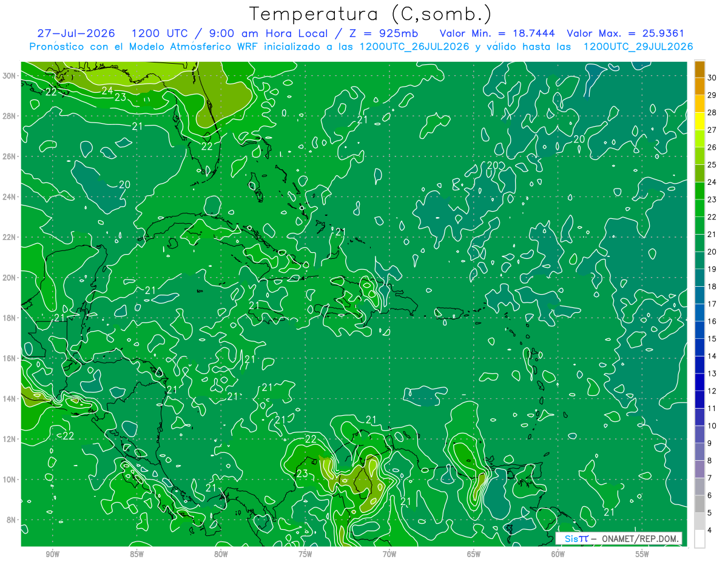Click the latitude axis label '12N'

click(10, 439)
